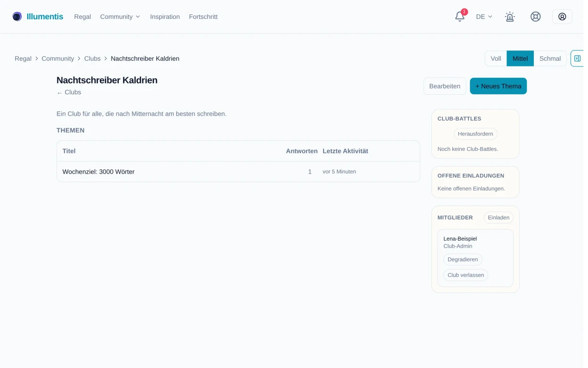Open the notifications bell

click(460, 17)
